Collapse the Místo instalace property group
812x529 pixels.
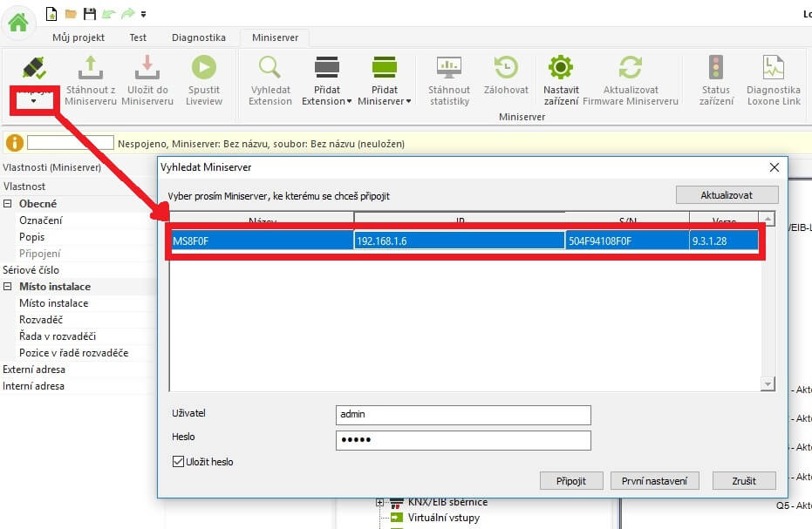click(x=8, y=287)
